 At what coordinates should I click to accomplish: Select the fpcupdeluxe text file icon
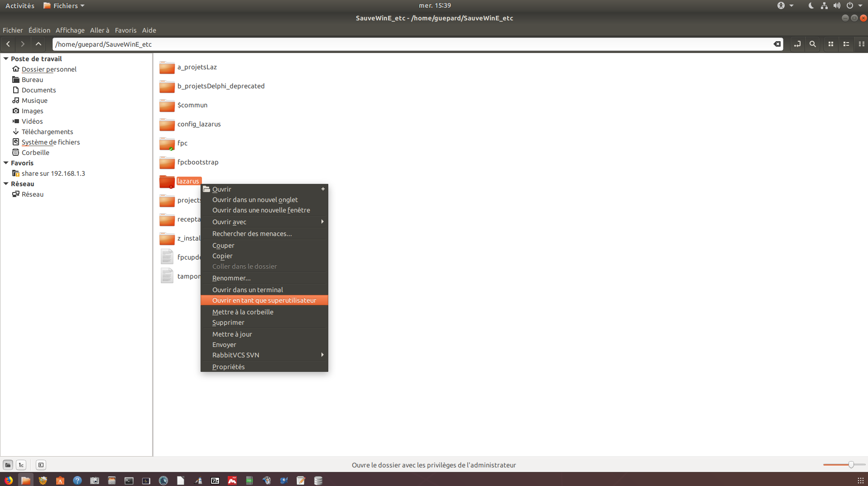click(167, 257)
